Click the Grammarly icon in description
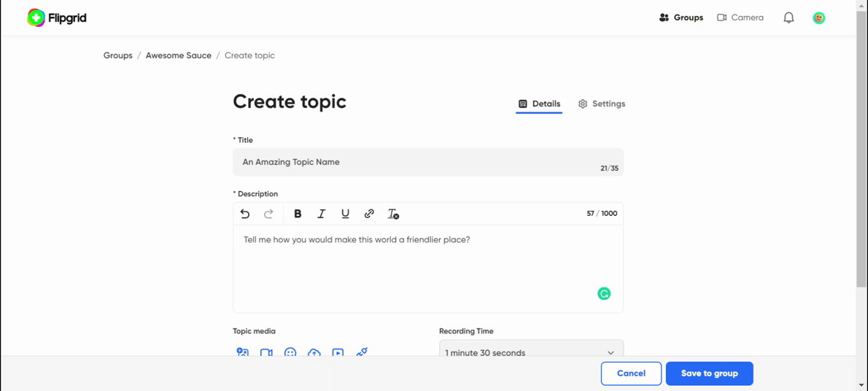Viewport: 868px width, 391px height. point(604,293)
